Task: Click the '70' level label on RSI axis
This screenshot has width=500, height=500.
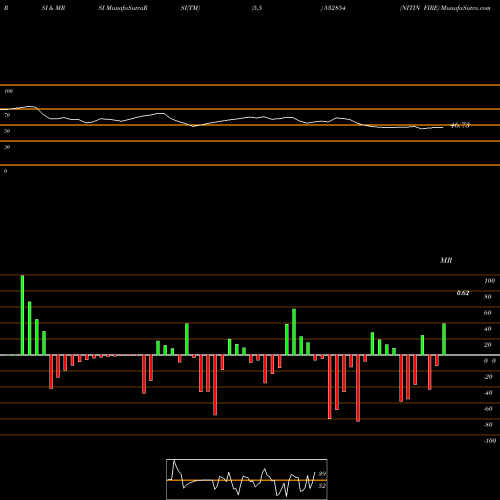Action: [x=7, y=115]
